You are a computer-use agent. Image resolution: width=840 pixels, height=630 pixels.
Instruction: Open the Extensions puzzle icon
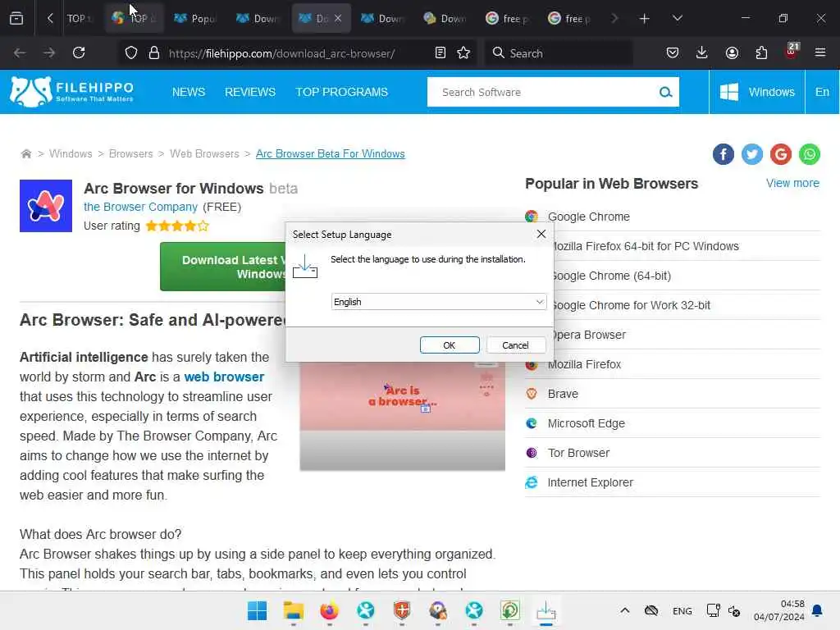pyautogui.click(x=761, y=52)
